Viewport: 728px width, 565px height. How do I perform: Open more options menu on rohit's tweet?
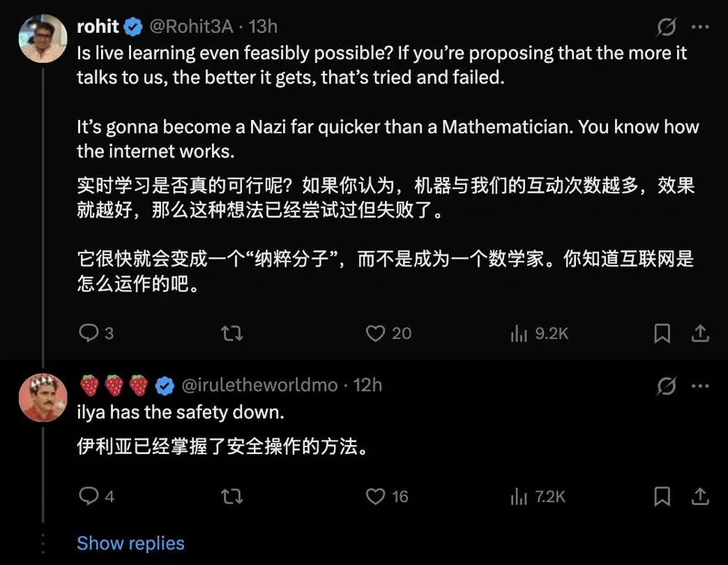[700, 27]
